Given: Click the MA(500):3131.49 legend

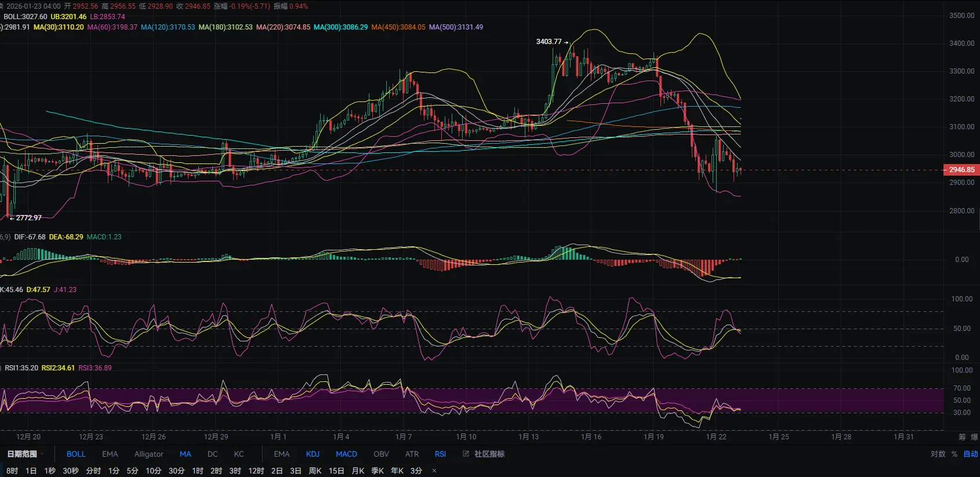Looking at the screenshot, I should 456,27.
